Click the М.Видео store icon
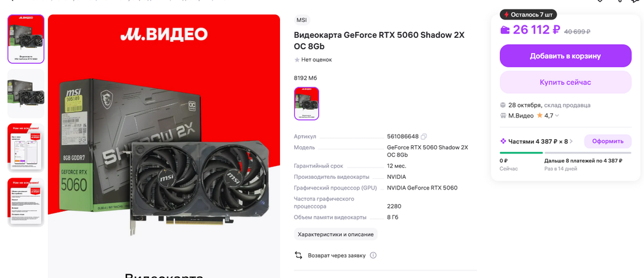Image resolution: width=644 pixels, height=278 pixels. point(503,116)
